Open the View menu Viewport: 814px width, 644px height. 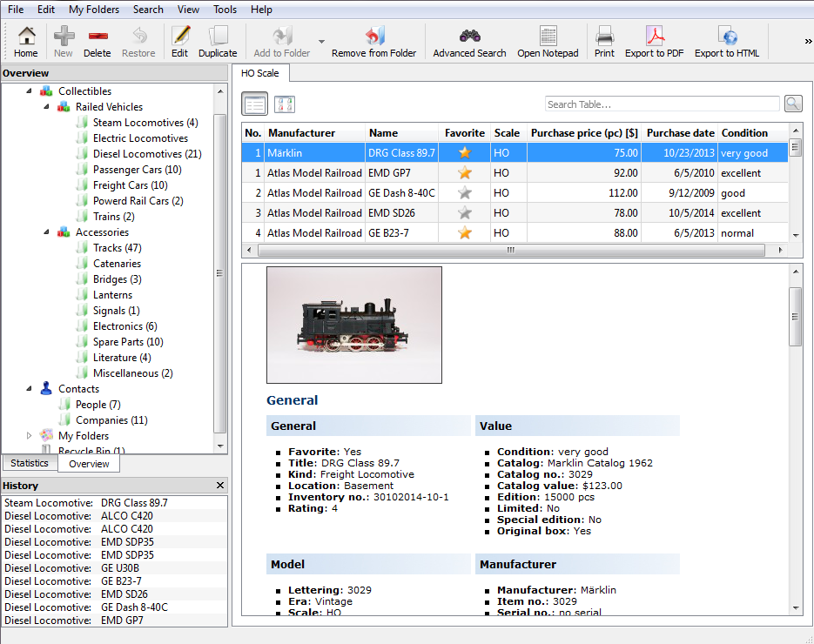[x=188, y=10]
